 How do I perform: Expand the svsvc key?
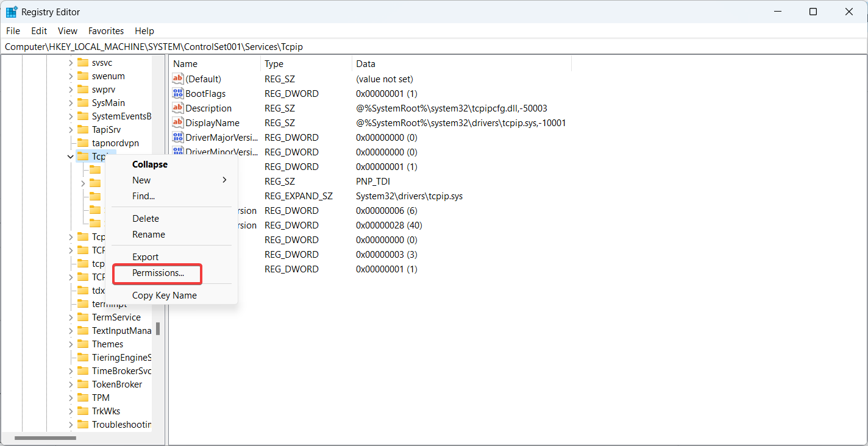click(x=70, y=63)
